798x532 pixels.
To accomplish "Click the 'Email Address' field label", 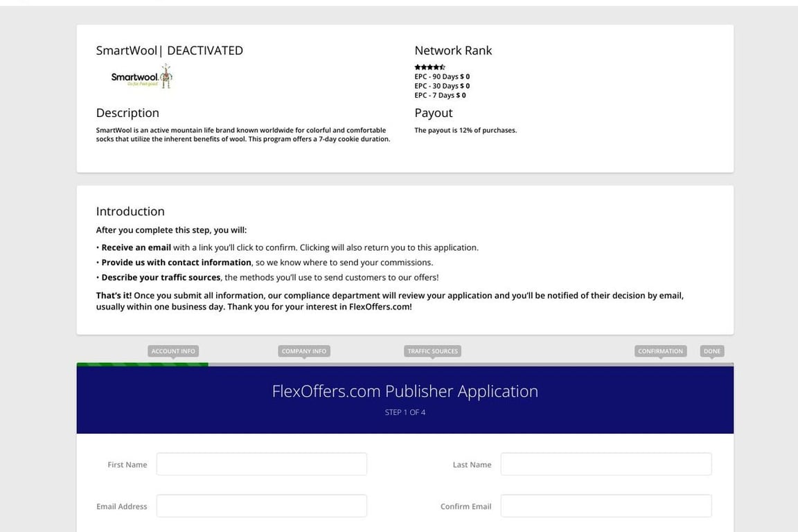I will pyautogui.click(x=122, y=506).
